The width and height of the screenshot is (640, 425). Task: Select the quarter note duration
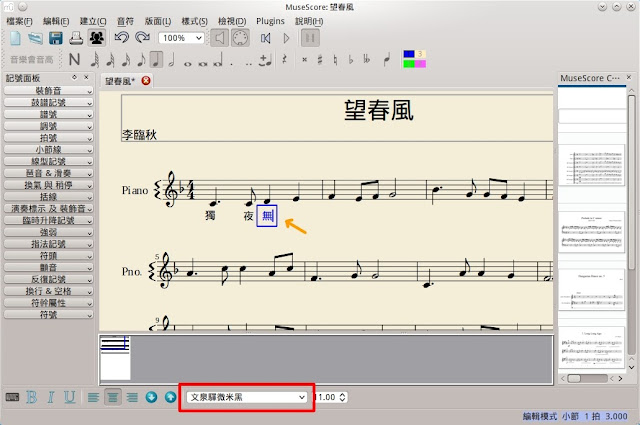156,60
